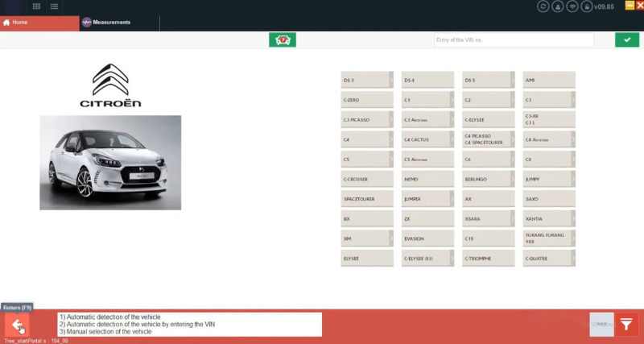Expand the DS 3 model chevron

(391, 80)
